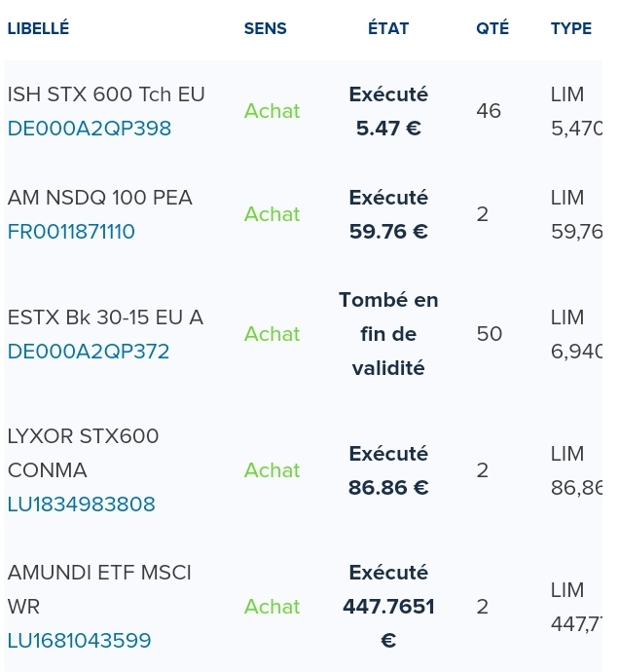Click the Tombé en fin de validité status

click(x=388, y=334)
